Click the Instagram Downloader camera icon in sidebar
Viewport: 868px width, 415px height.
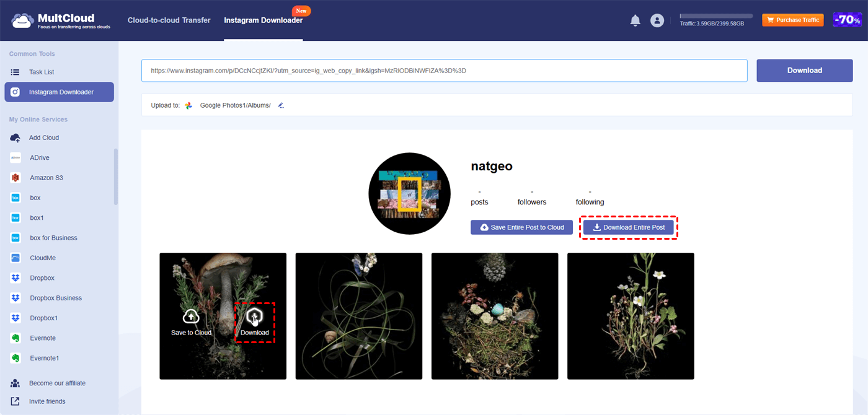15,92
